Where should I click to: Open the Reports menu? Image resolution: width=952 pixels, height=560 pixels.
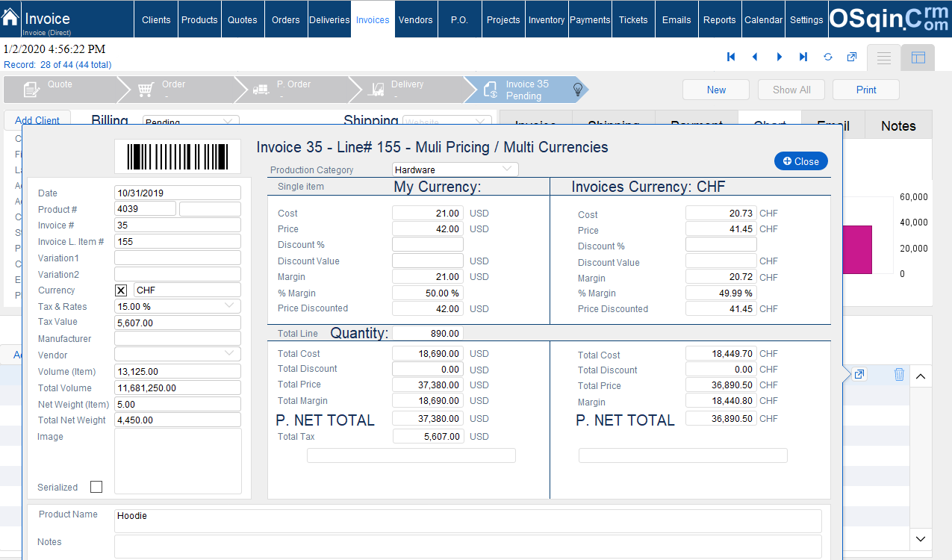(x=720, y=19)
